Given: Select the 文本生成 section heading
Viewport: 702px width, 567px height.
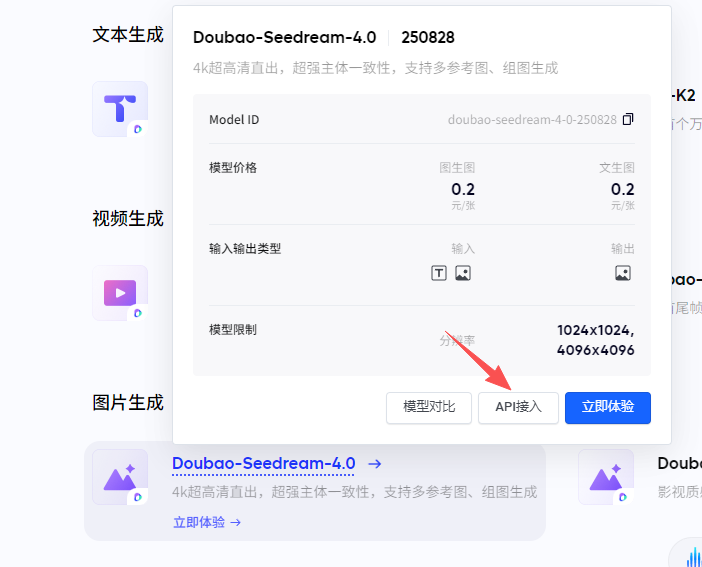Looking at the screenshot, I should 128,35.
